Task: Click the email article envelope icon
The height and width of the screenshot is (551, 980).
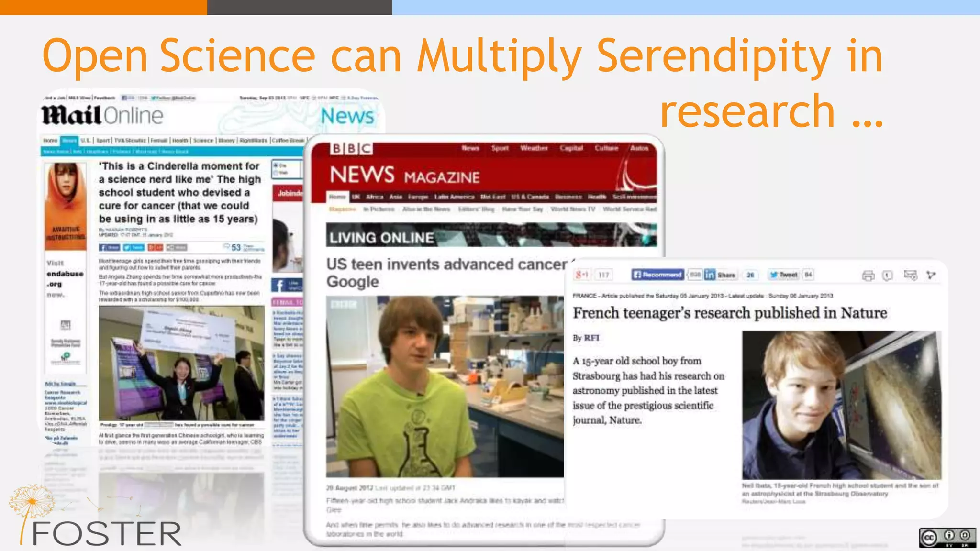Action: (910, 275)
